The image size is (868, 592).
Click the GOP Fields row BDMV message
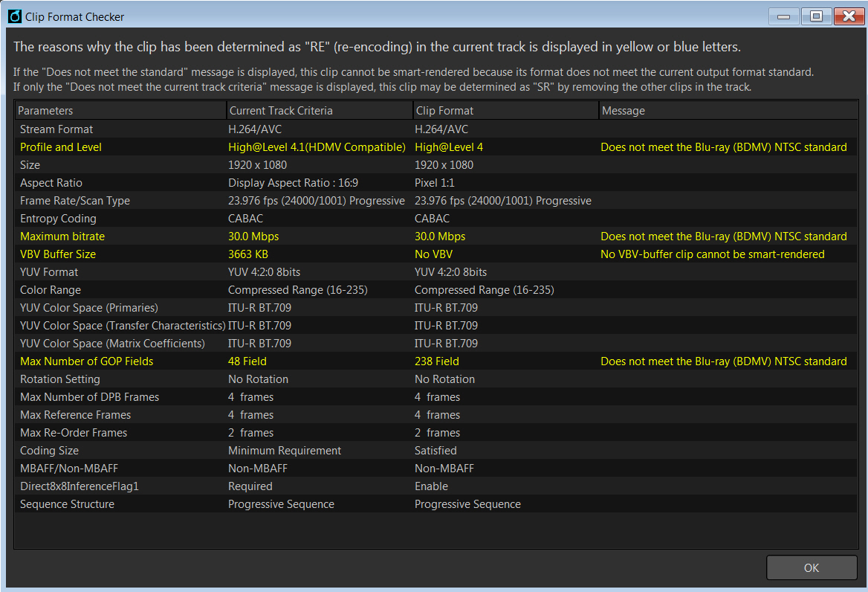point(724,361)
